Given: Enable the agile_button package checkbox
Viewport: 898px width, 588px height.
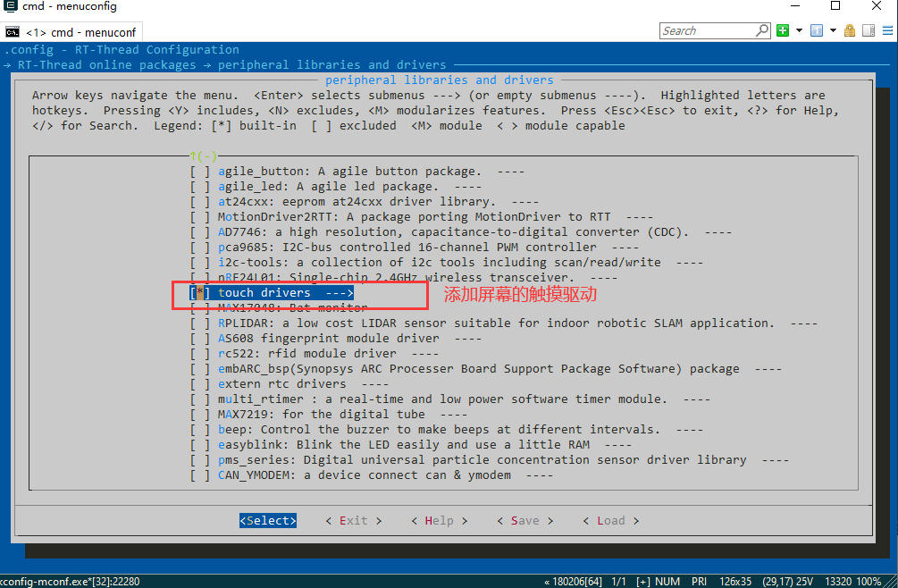Looking at the screenshot, I should pos(197,171).
